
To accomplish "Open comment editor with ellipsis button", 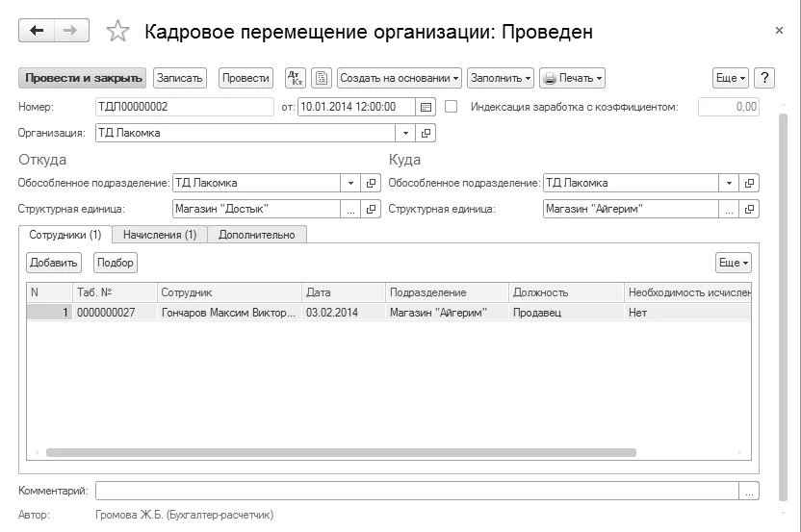I will pyautogui.click(x=749, y=492).
